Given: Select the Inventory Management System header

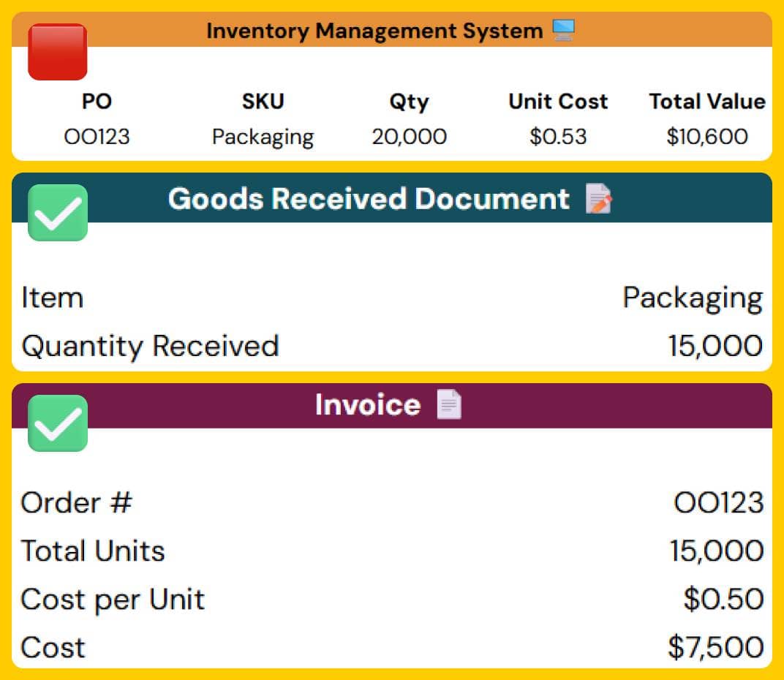Looking at the screenshot, I should (374, 31).
